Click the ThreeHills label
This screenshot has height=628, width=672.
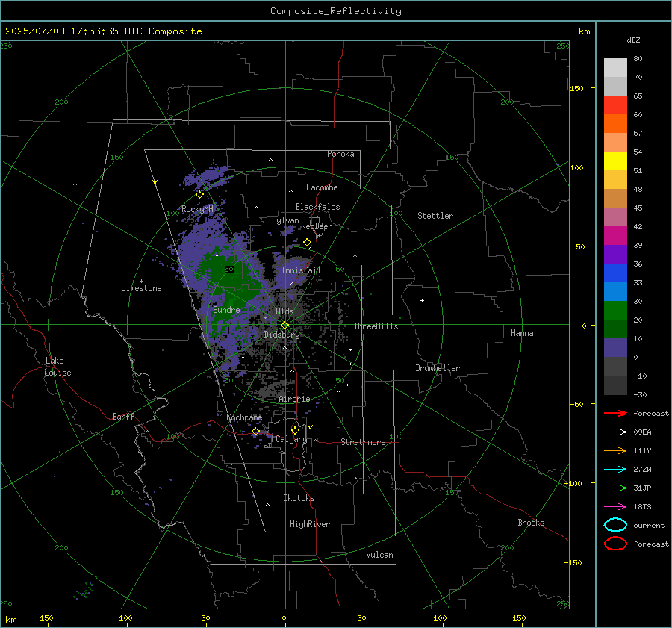pos(376,326)
